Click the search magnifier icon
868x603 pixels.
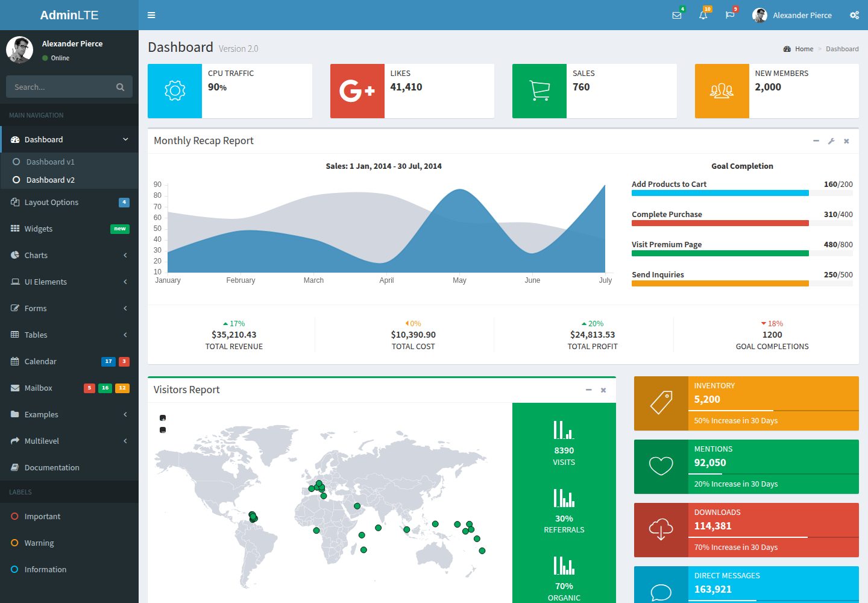pyautogui.click(x=120, y=87)
